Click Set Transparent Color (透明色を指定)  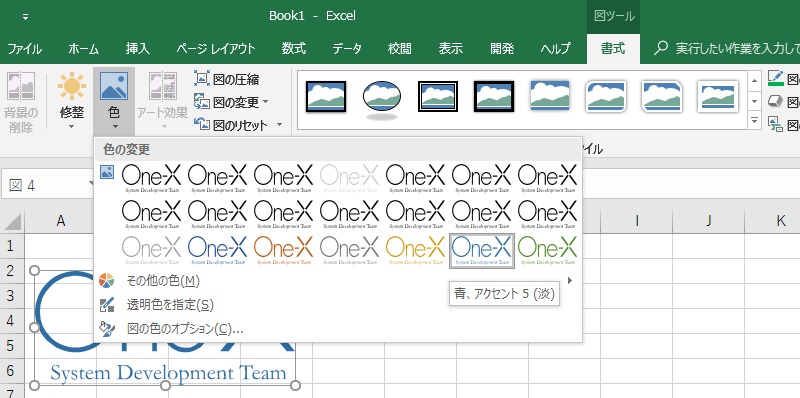[338, 305]
